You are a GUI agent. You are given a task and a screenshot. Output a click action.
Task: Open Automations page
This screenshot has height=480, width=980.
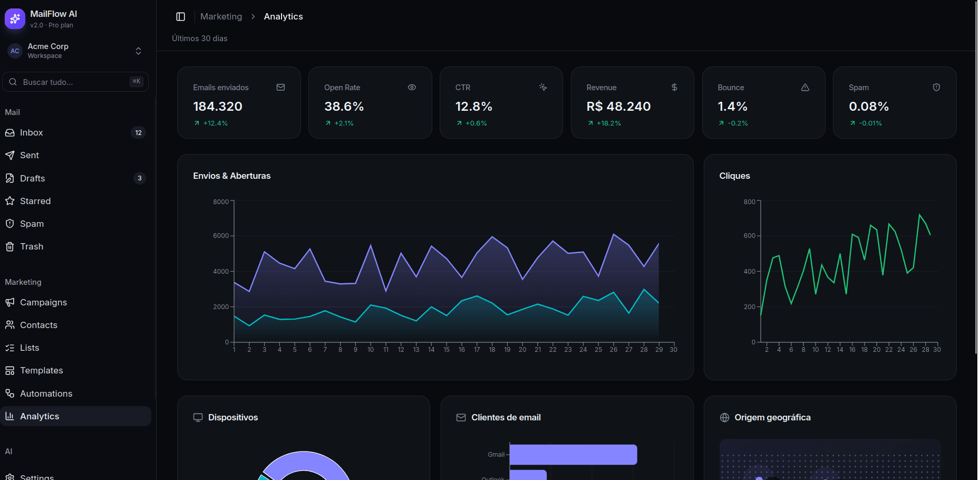75,394
